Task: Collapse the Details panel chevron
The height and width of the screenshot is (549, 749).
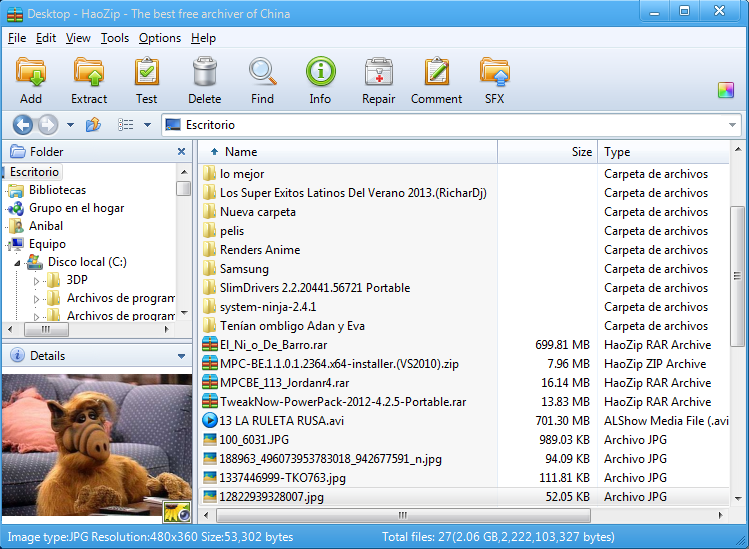Action: (181, 356)
